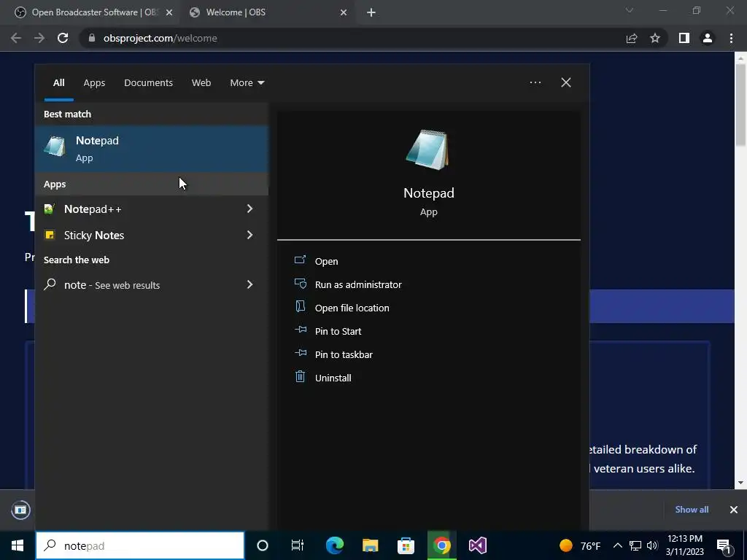Open Microsoft Store from the taskbar
The width and height of the screenshot is (747, 560).
click(406, 545)
